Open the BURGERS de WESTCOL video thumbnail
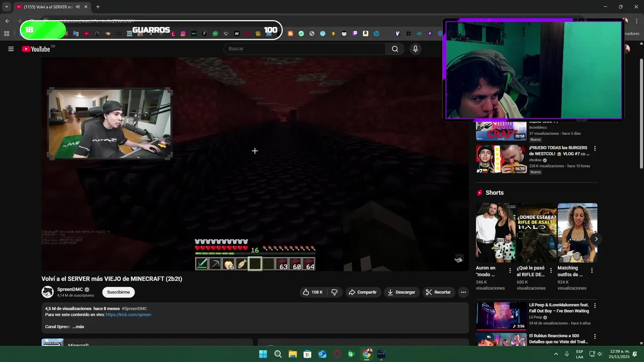644x362 pixels. (501, 159)
